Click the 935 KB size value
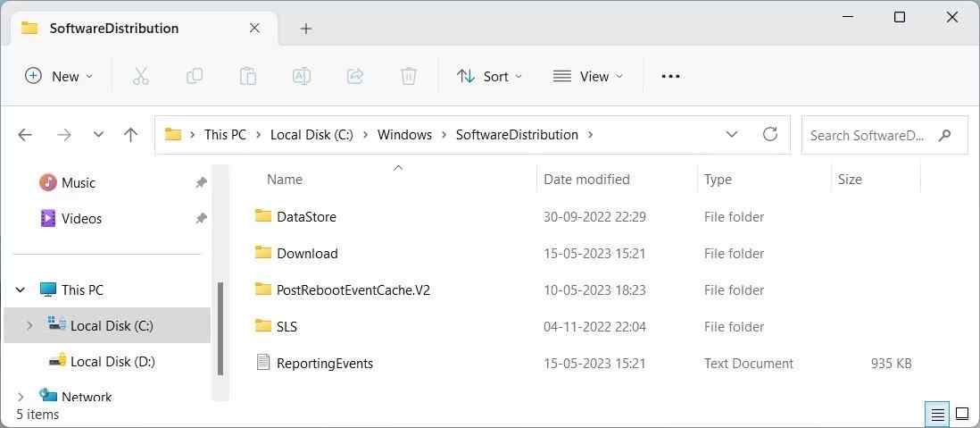 click(891, 363)
